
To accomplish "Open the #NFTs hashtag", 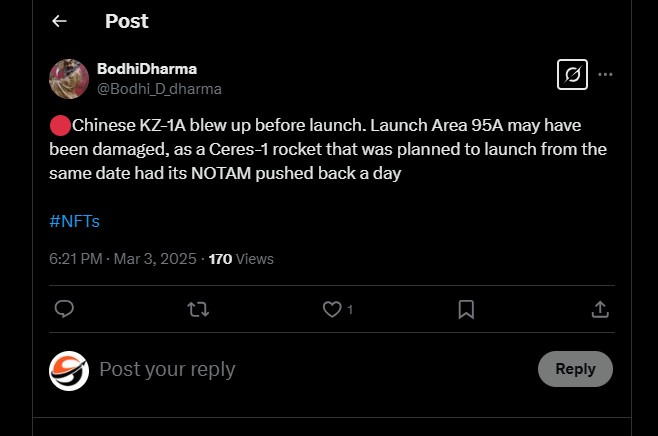I will pos(74,221).
